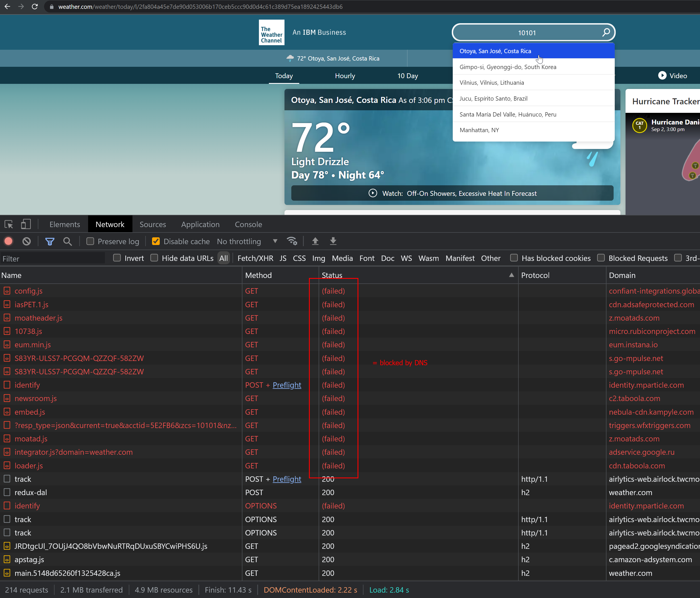Uncheck Disable cache

click(x=156, y=241)
